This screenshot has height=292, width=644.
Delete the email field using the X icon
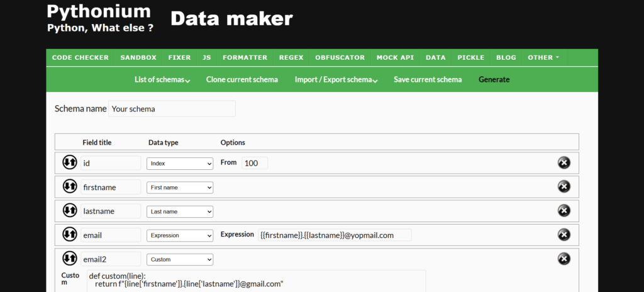click(564, 235)
